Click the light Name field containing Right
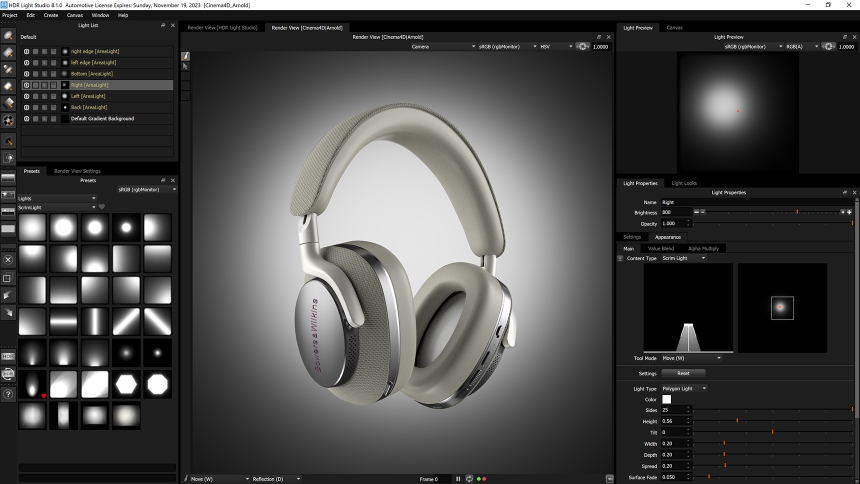 click(x=756, y=202)
